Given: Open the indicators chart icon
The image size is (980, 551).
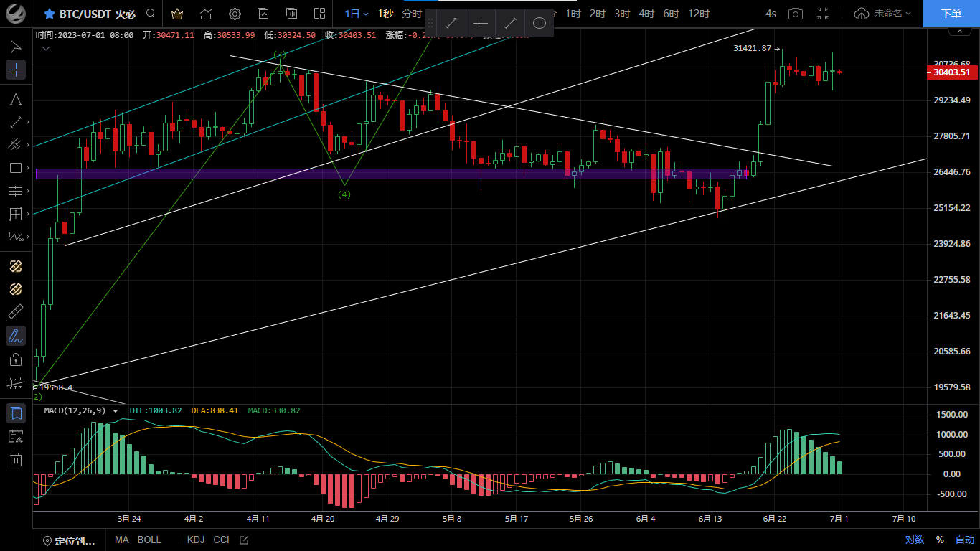Looking at the screenshot, I should coord(206,14).
